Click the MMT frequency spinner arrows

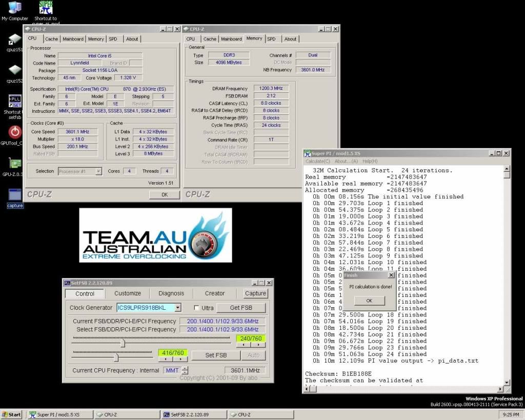click(185, 370)
